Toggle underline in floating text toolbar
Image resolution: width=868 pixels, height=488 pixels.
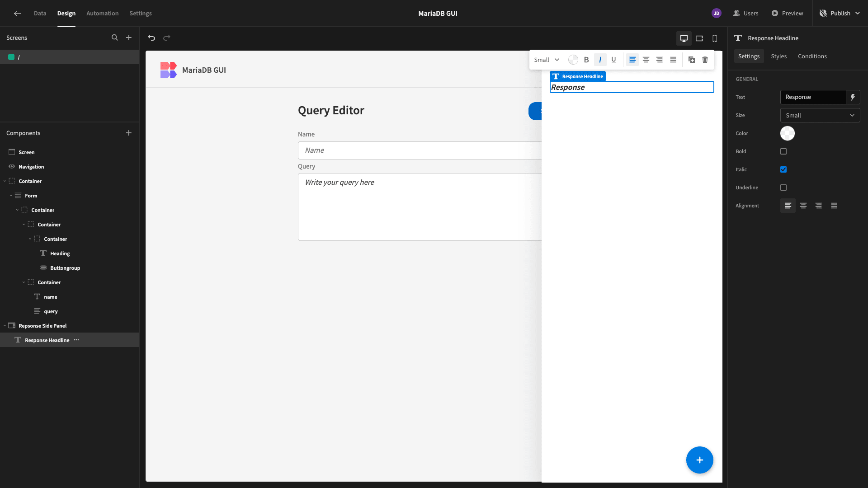pyautogui.click(x=613, y=60)
